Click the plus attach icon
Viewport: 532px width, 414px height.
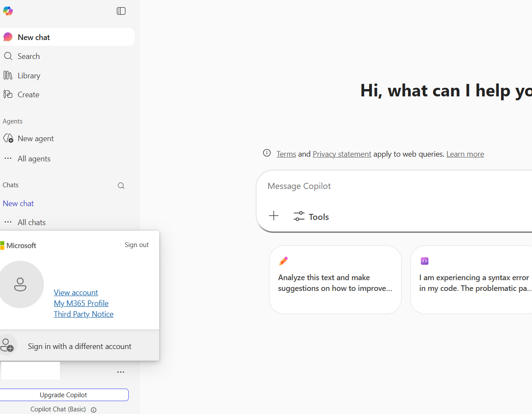point(274,216)
